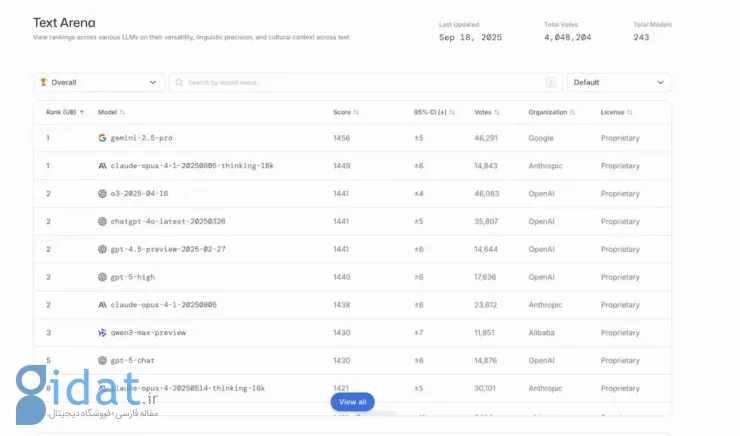Viewport: 740px width, 436px height.
Task: Click Anthropic icon beside claude-opus-4-1-20250805-thinking-16k
Action: (102, 166)
